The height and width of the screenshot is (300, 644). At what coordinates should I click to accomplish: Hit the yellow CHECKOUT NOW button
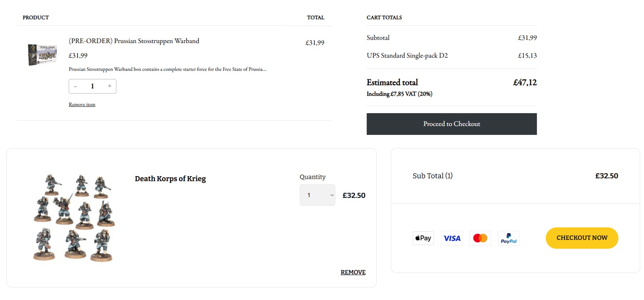pyautogui.click(x=581, y=238)
